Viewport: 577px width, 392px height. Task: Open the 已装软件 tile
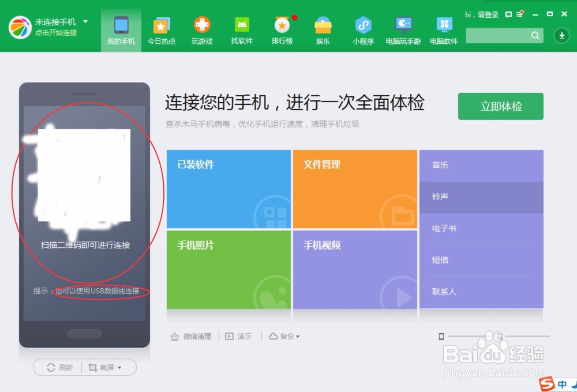pyautogui.click(x=228, y=189)
